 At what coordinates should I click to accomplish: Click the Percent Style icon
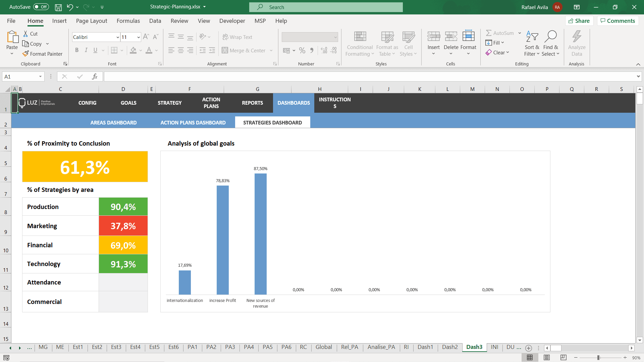pos(302,50)
